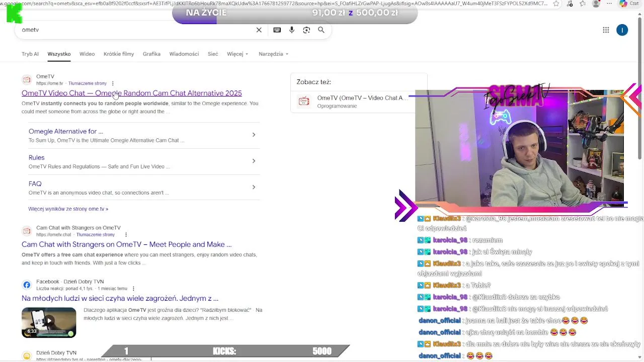644x362 pixels.
Task: Click Klaudilx3 username on 'a Tobie?' message
Action: [x=447, y=286]
